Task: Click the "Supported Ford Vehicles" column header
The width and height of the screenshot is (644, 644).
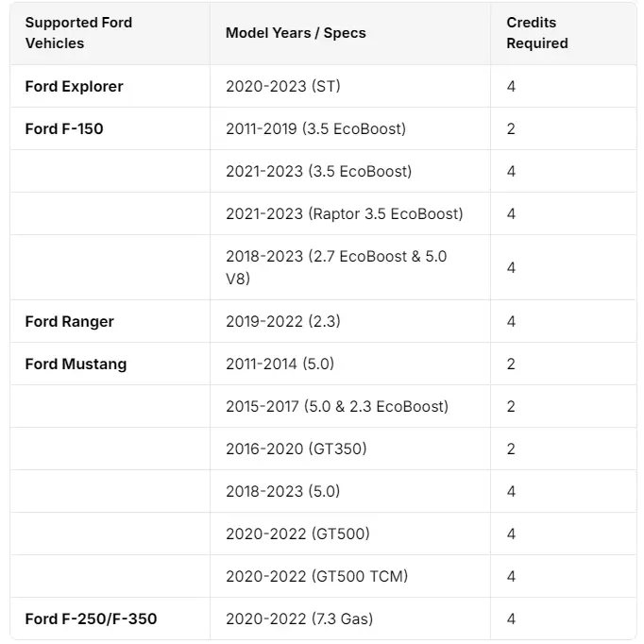Action: click(79, 33)
